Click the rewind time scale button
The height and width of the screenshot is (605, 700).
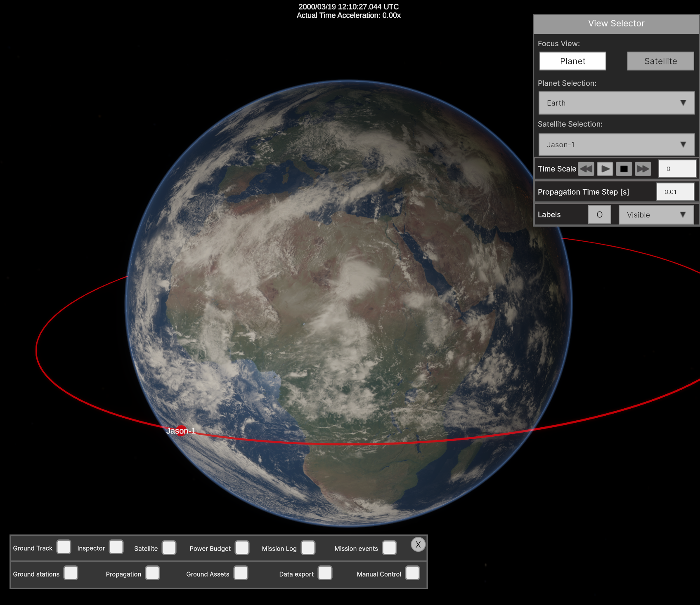click(x=586, y=169)
